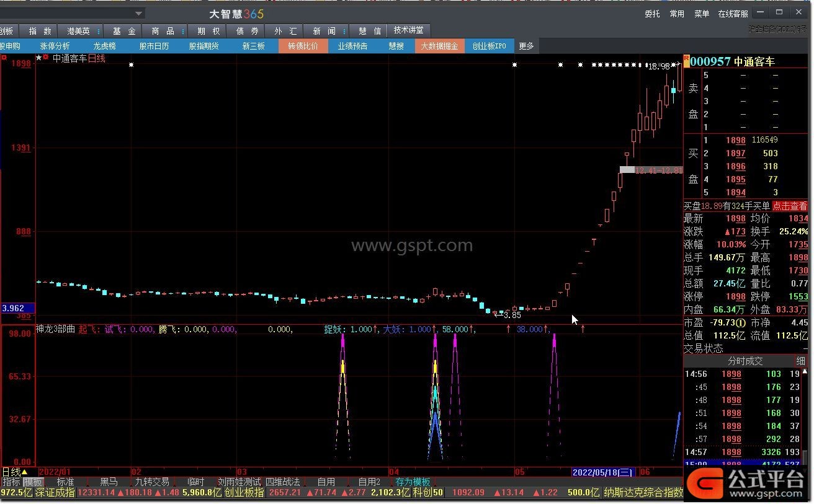Click the 龙虎榜 toolbar button
Viewport: 814px width, 504px height.
coord(105,46)
